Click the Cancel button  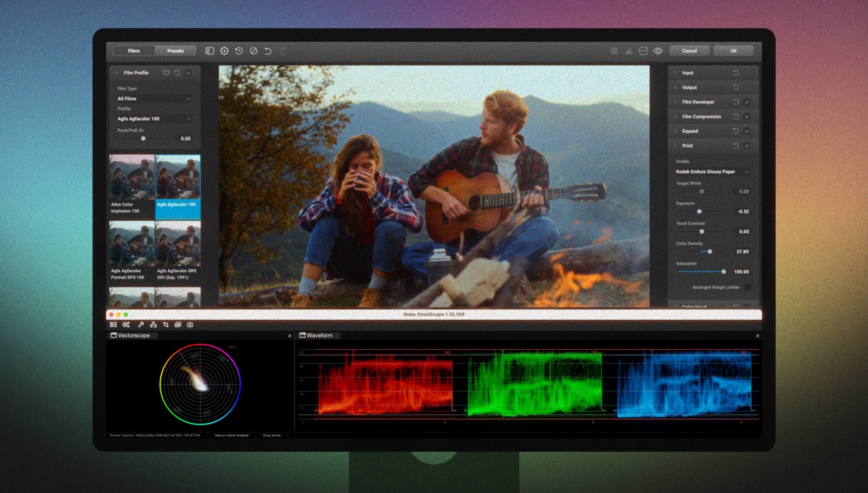[690, 51]
